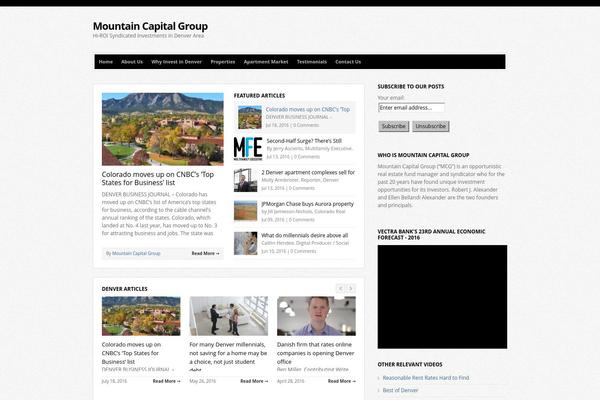Open featured article 'Colorado moves up on CNBC's Top'

tap(308, 109)
